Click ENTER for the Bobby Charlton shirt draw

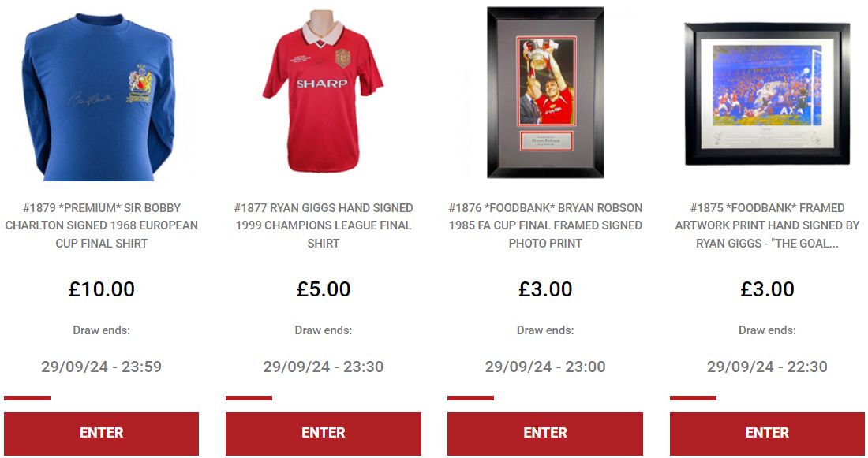point(101,433)
